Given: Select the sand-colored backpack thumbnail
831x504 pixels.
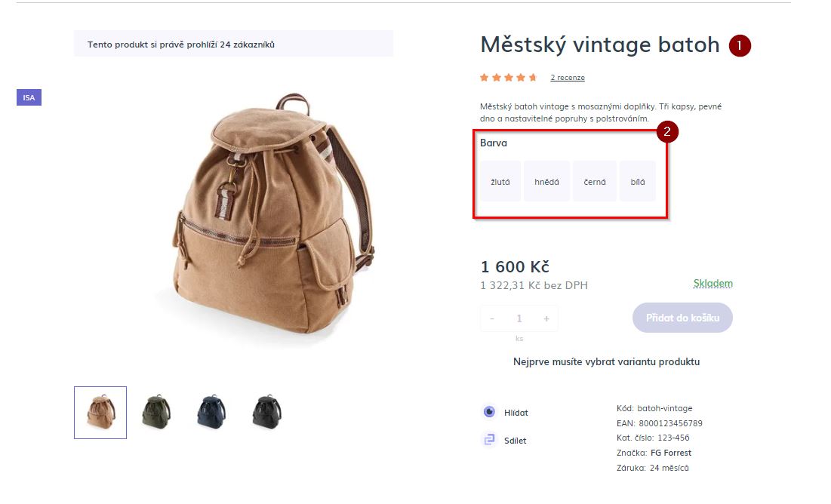Looking at the screenshot, I should (x=99, y=412).
